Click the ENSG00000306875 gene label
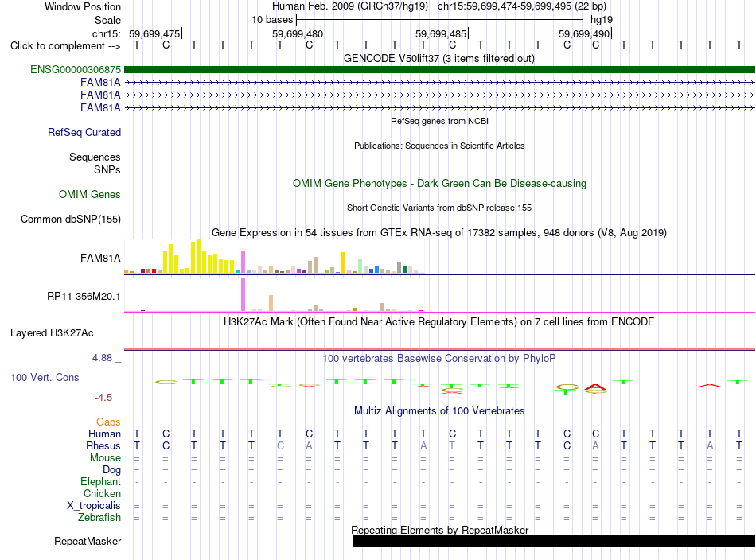This screenshot has height=560, width=756. tap(76, 70)
